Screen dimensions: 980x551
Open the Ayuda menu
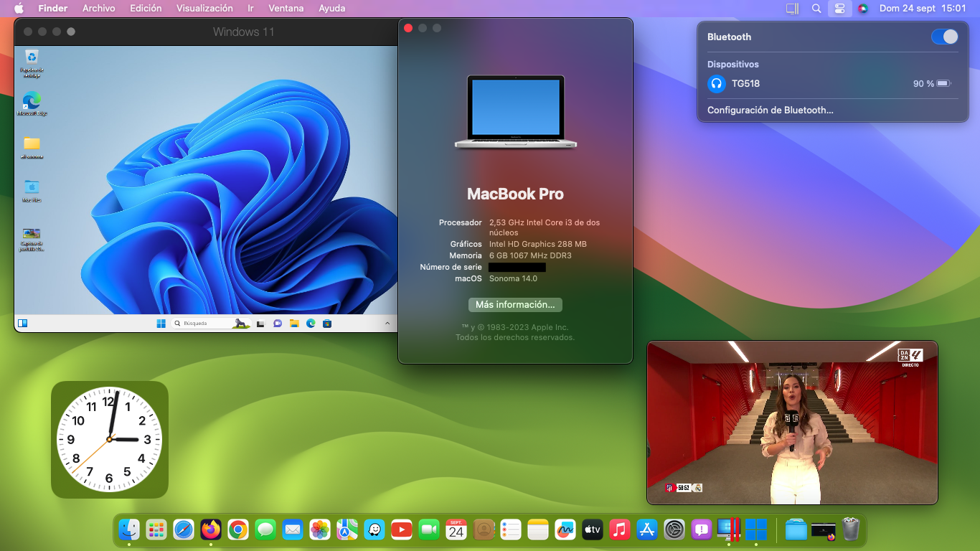point(332,9)
